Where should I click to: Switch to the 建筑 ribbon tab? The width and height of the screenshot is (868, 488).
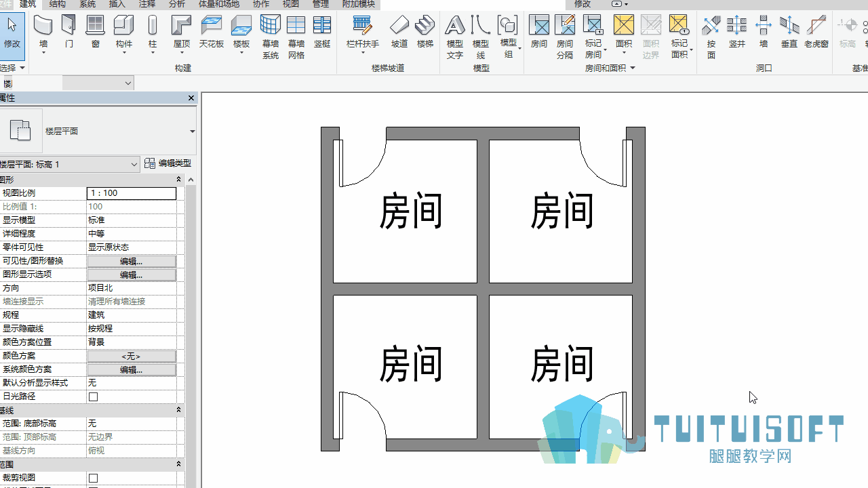(x=28, y=4)
